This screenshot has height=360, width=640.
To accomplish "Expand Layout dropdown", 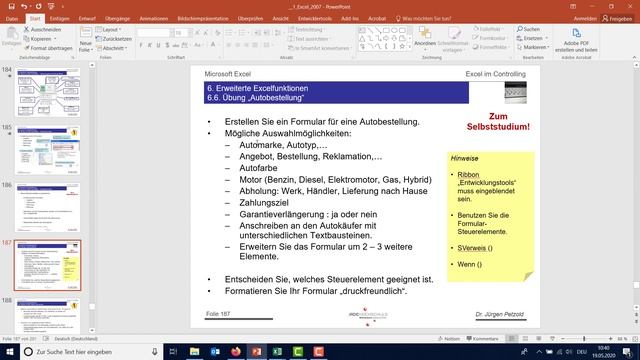I will tap(109, 29).
